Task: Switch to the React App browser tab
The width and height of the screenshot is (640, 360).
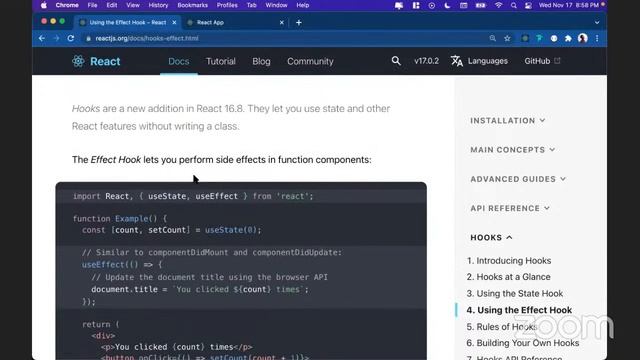Action: (x=235, y=22)
